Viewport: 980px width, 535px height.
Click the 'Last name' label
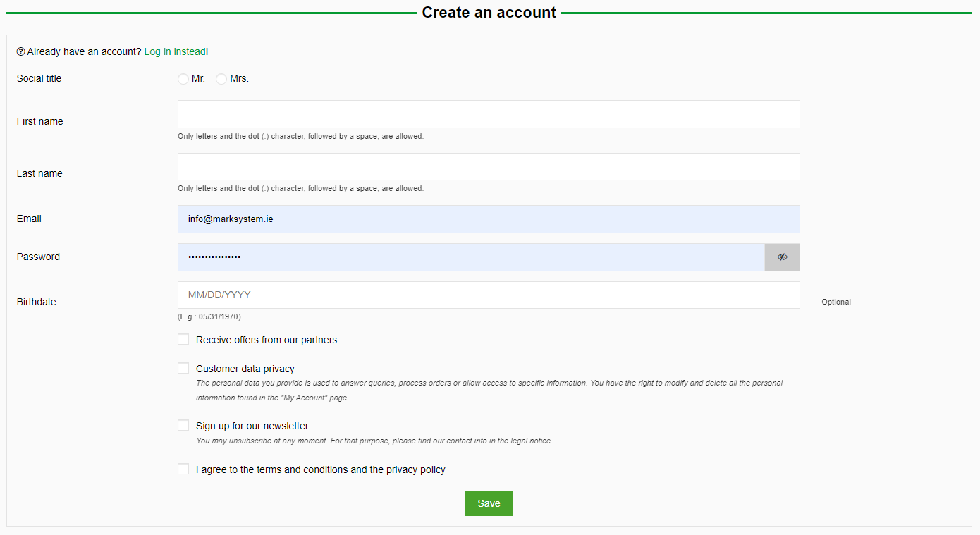point(39,173)
